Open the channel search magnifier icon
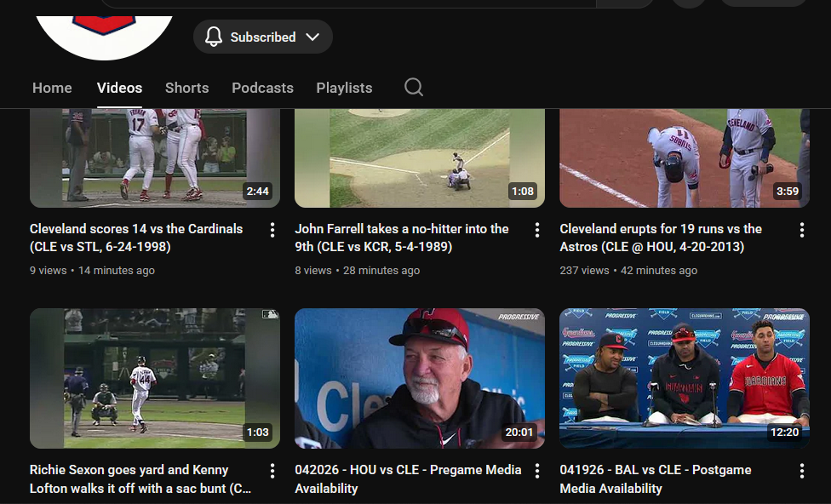 point(414,88)
